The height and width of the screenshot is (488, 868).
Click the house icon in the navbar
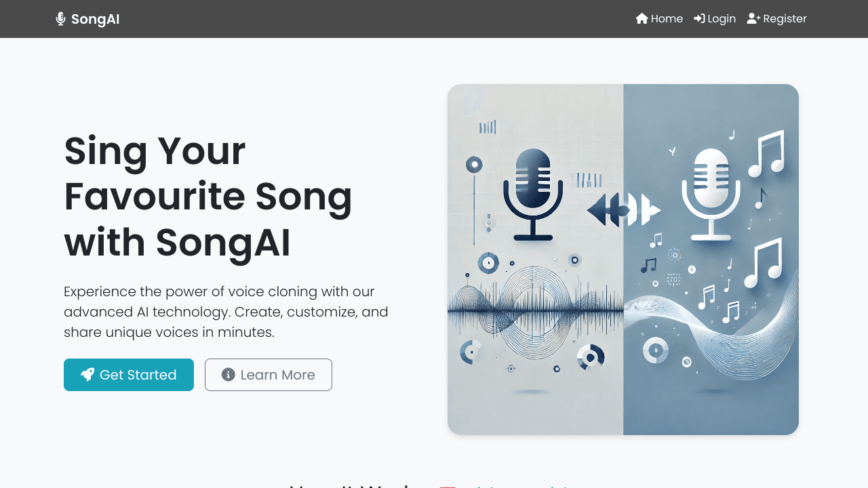click(x=642, y=19)
